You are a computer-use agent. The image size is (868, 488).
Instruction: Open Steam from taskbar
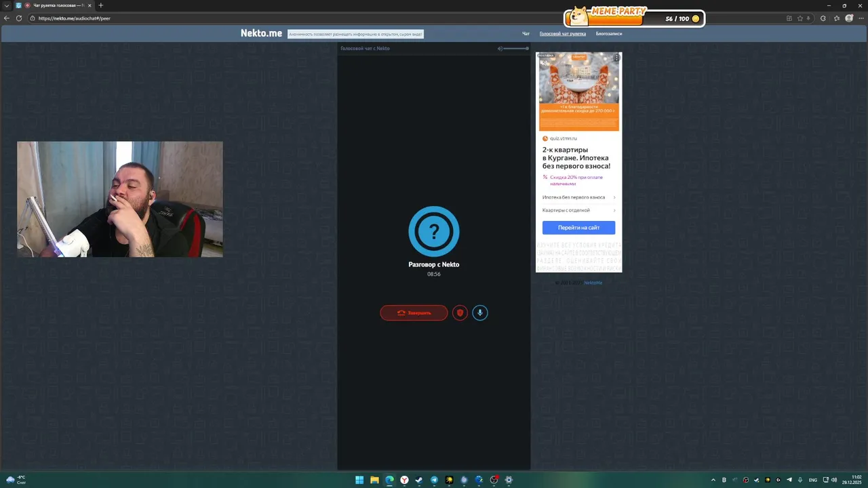coord(419,480)
